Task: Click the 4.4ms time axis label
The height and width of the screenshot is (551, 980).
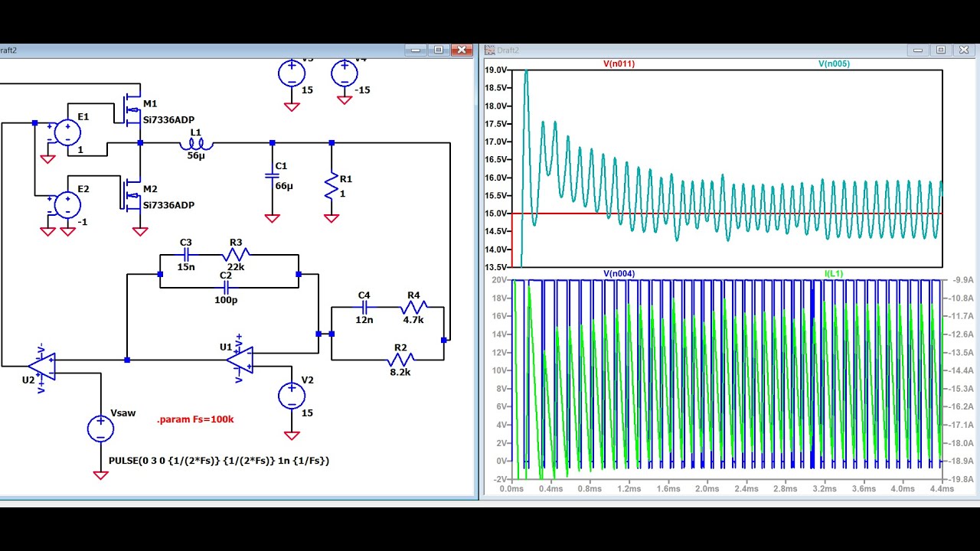Action: tap(942, 488)
